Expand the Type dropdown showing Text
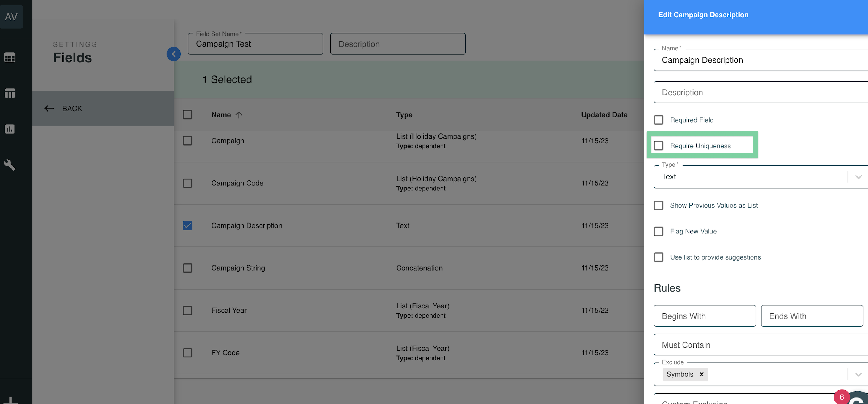 pos(761,176)
